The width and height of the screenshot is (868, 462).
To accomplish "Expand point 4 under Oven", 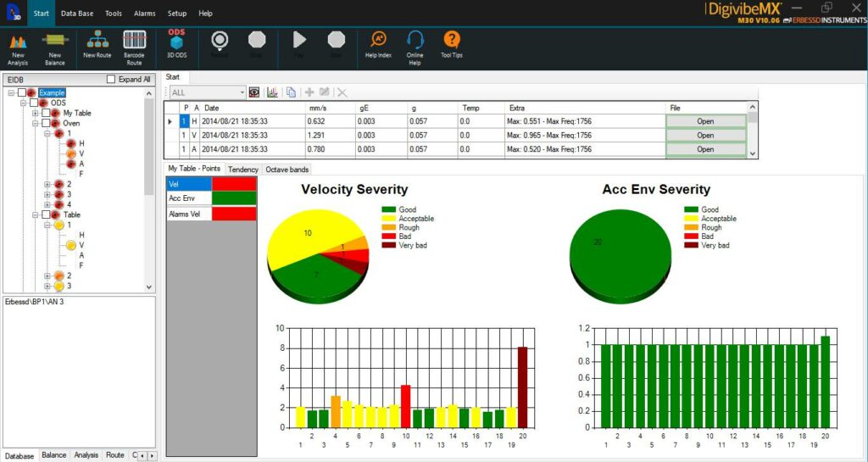I will [x=47, y=204].
